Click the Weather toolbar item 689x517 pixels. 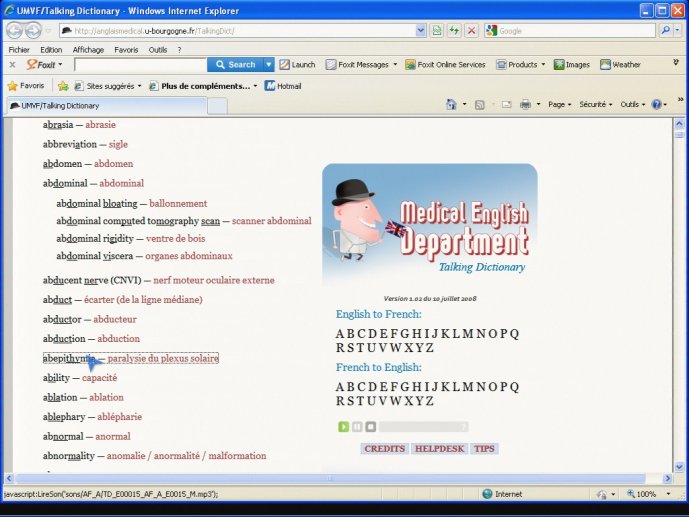pos(620,65)
